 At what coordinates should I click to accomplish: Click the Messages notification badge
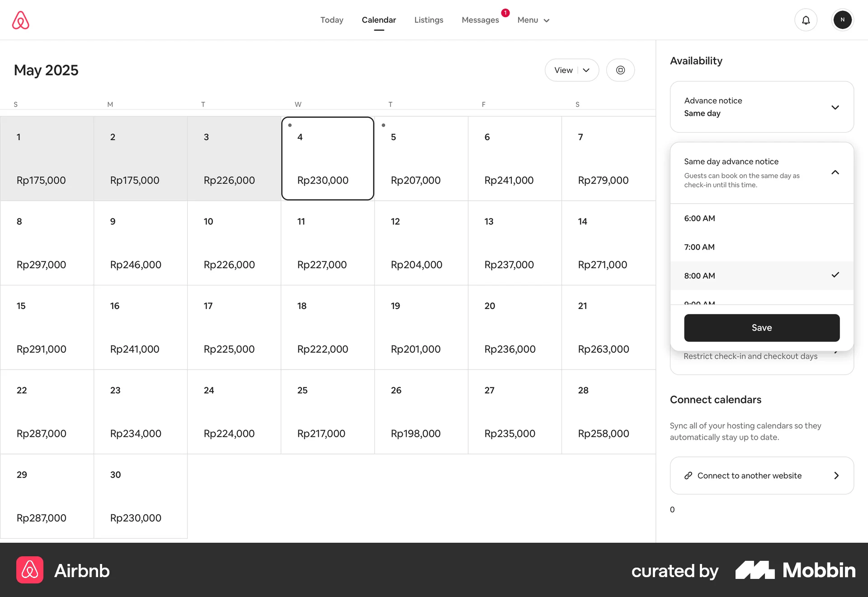[505, 13]
